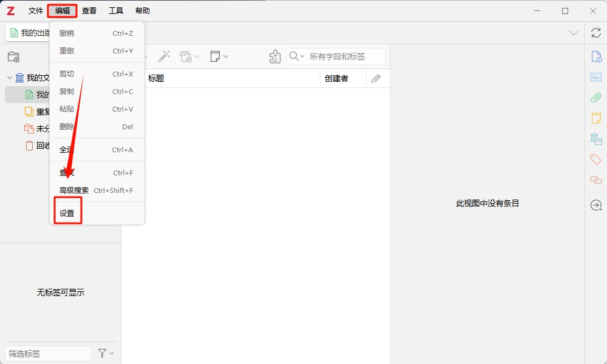The width and height of the screenshot is (607, 364).
Task: Open the 查看 menu
Action: pos(89,10)
